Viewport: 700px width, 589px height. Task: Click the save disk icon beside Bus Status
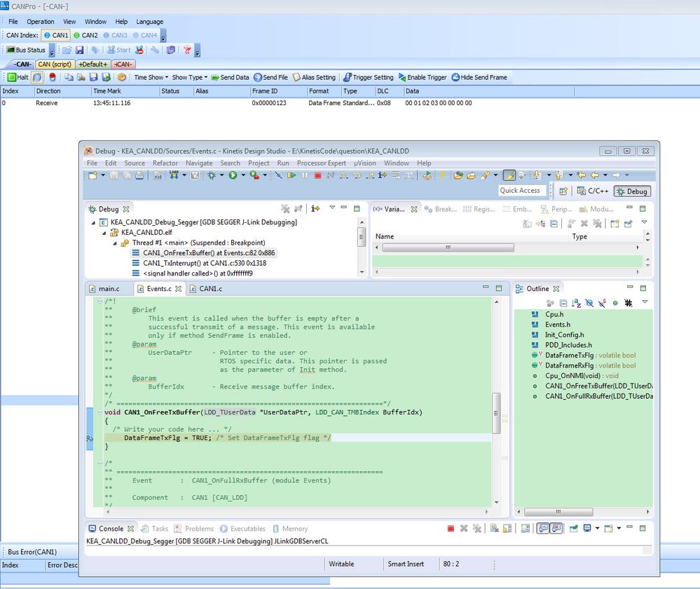pyautogui.click(x=79, y=50)
